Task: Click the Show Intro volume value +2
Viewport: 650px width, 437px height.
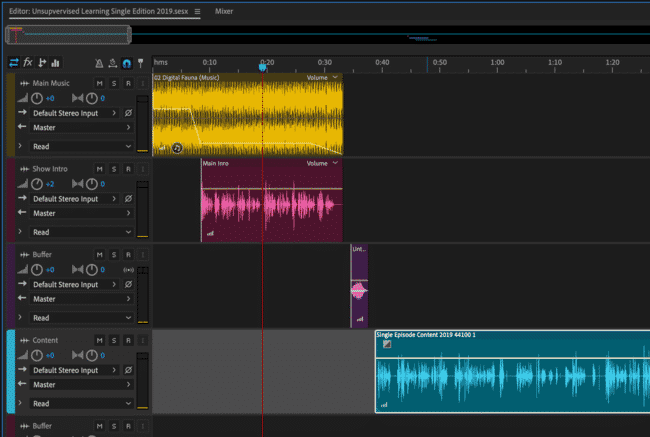Action: point(50,184)
